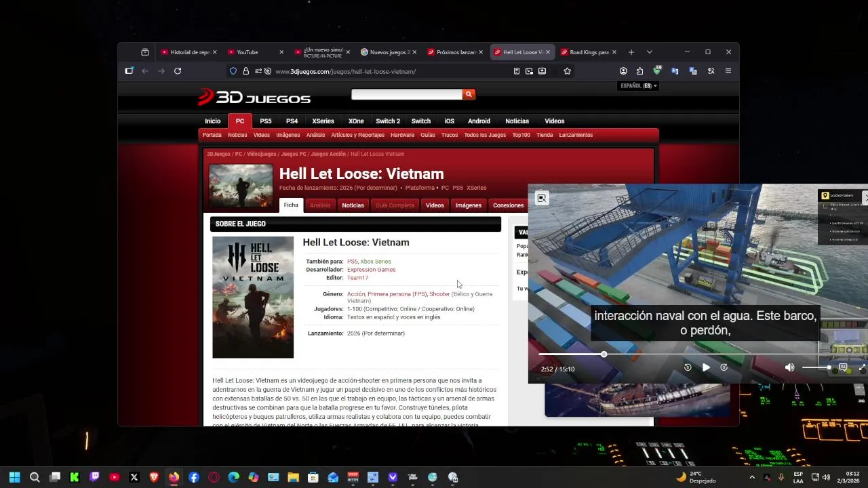Mute the PiP video speaker icon

click(x=789, y=367)
